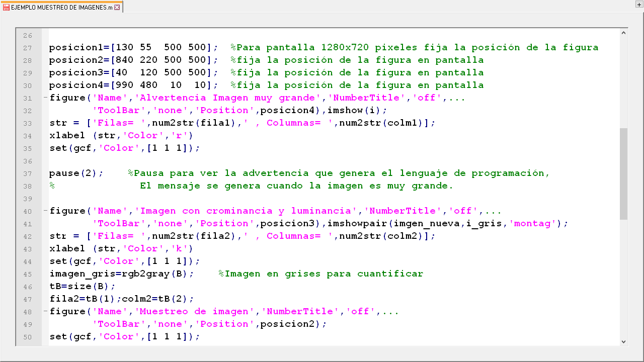Switch to the EJEMPLO MUESTREO DE IMAGENES.m tab
Screen dimensions: 644x362
(x=61, y=8)
